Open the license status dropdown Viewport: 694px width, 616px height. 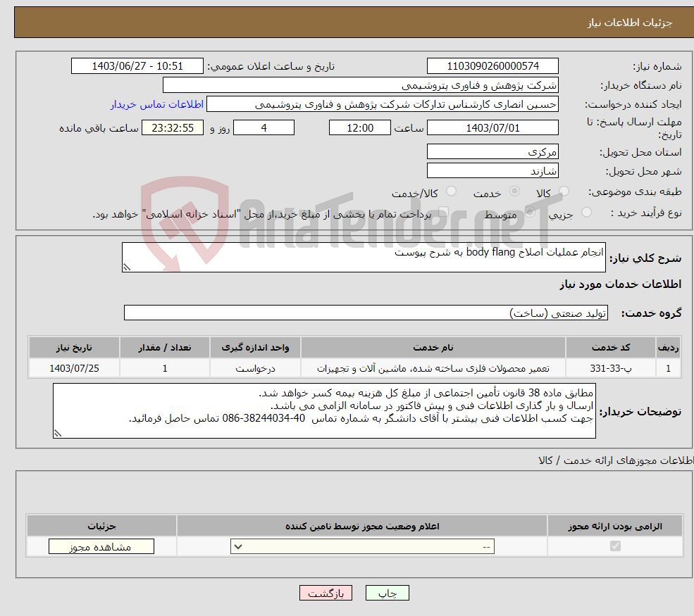[x=362, y=546]
